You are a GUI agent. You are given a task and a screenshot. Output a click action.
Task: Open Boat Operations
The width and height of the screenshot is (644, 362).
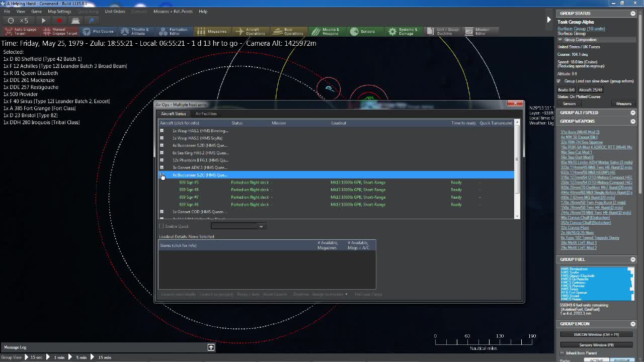(288, 31)
